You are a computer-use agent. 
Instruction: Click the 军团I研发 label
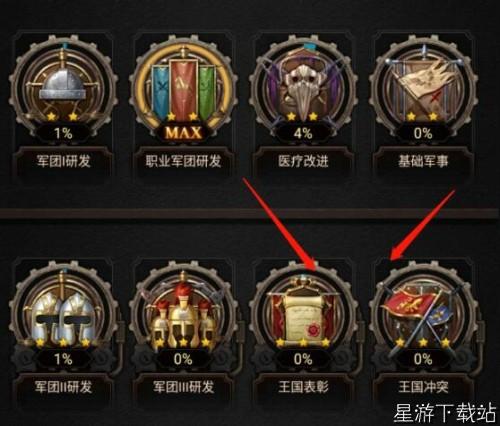coord(63,161)
